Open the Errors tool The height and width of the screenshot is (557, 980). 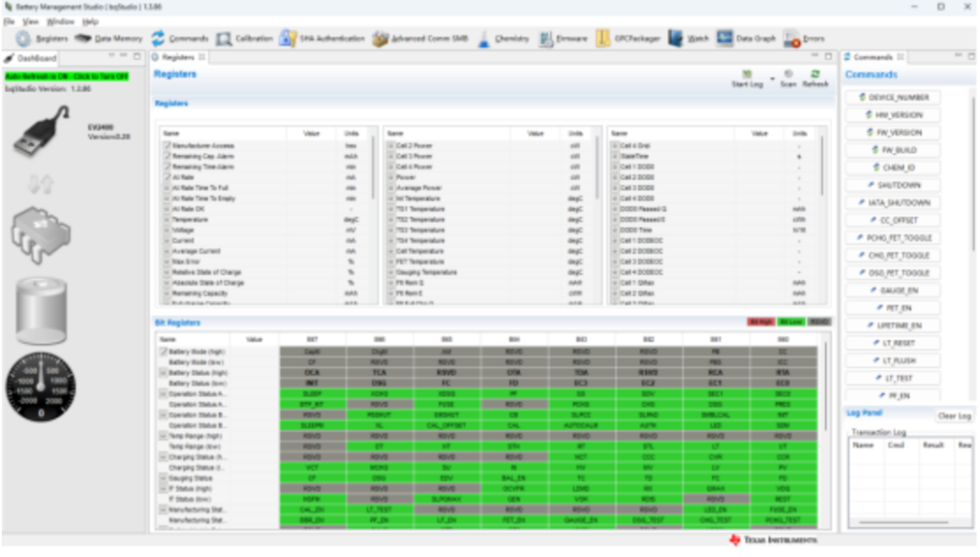(x=804, y=39)
